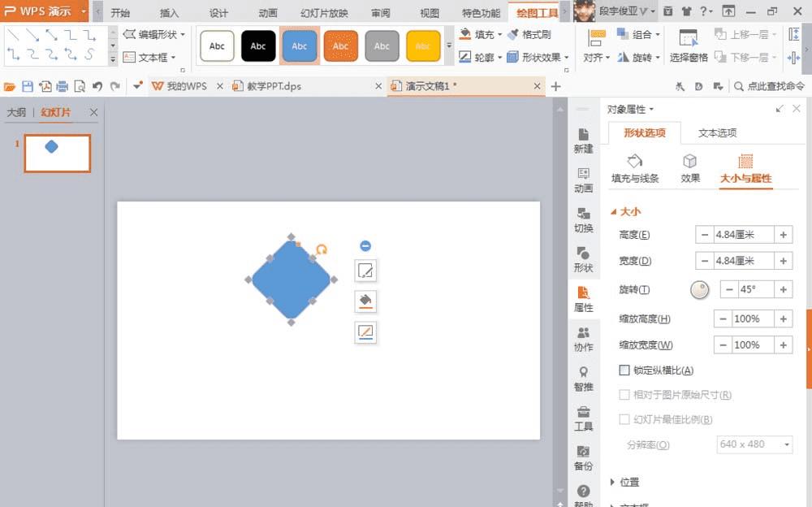Switch to 教学PPT.dps document tab
This screenshot has height=507, width=812.
point(274,87)
